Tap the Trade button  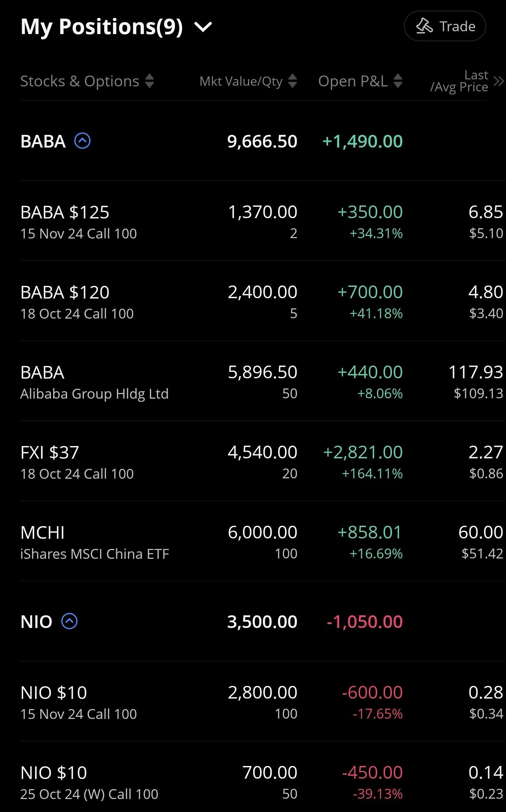pyautogui.click(x=445, y=26)
